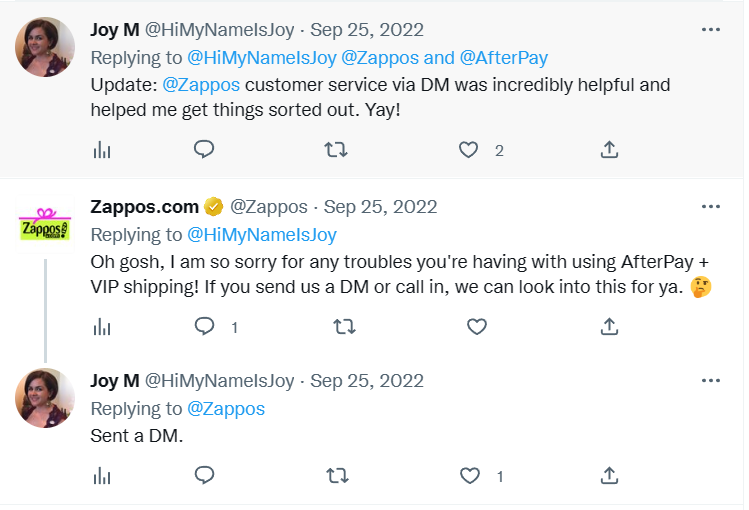Retweet Joy M's update about Zappos
749x510 pixels.
pyautogui.click(x=336, y=150)
